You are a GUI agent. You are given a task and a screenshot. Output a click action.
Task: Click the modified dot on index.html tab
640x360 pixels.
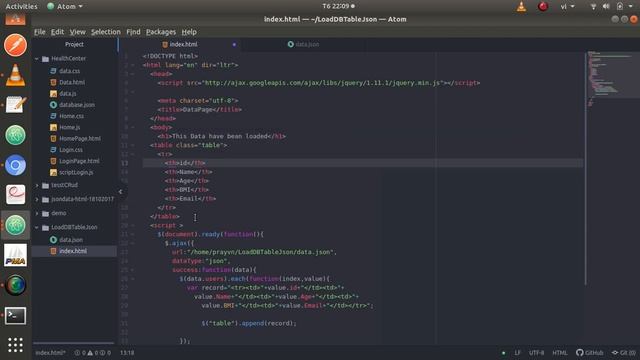coord(234,44)
